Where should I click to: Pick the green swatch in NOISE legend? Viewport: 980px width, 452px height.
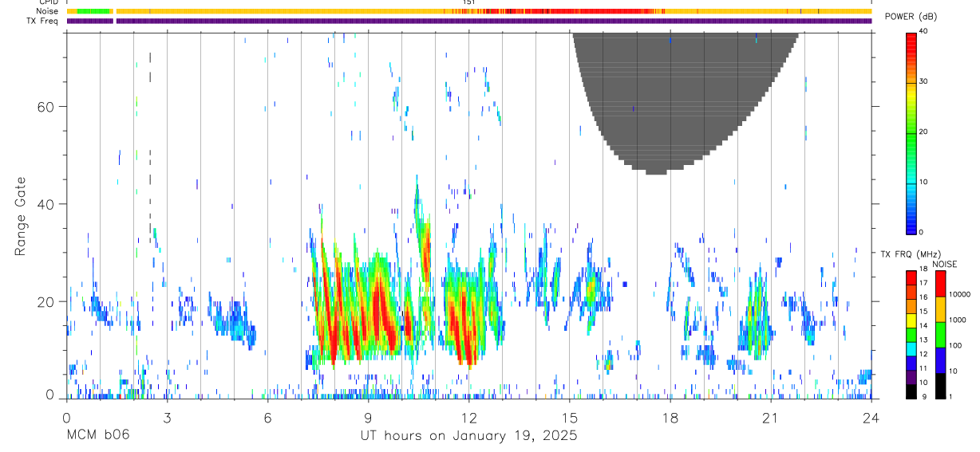939,335
